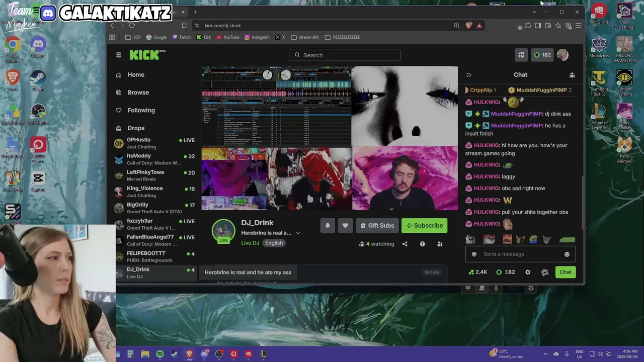Click the DJ_Drink channel avatar
Image resolution: width=644 pixels, height=362 pixels.
pos(223,231)
